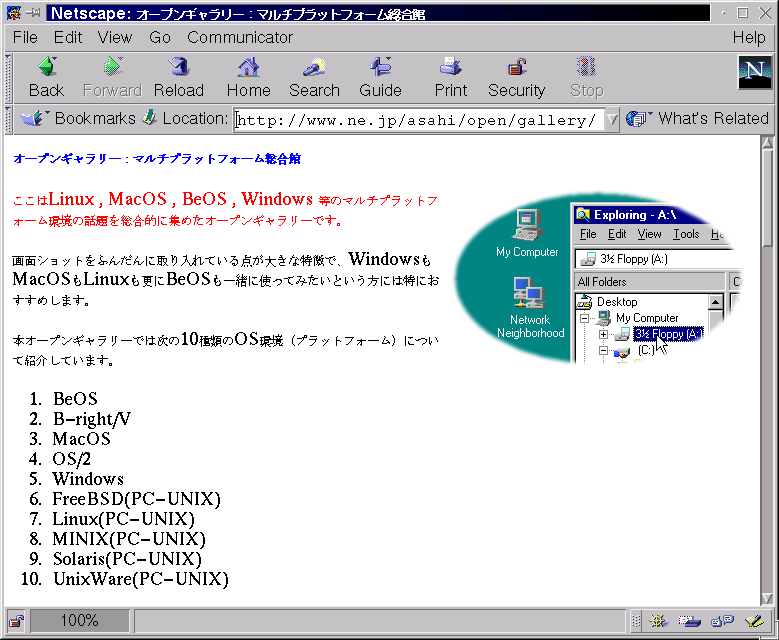779x640 pixels.
Task: Print the page via Print icon
Action: tap(451, 67)
